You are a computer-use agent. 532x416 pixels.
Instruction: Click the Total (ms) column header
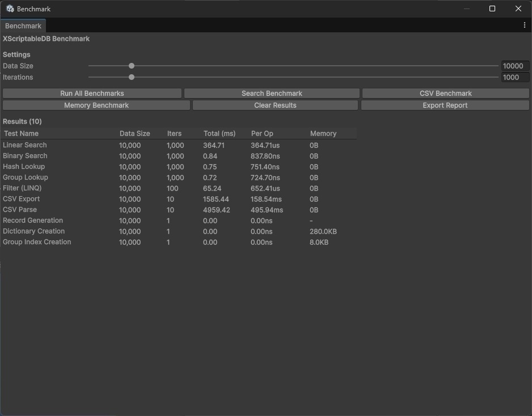219,134
